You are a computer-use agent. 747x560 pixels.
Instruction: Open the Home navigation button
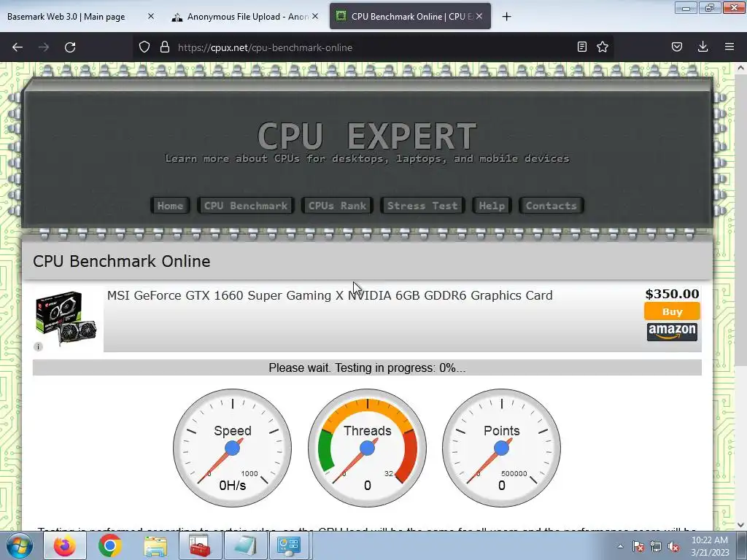point(170,206)
